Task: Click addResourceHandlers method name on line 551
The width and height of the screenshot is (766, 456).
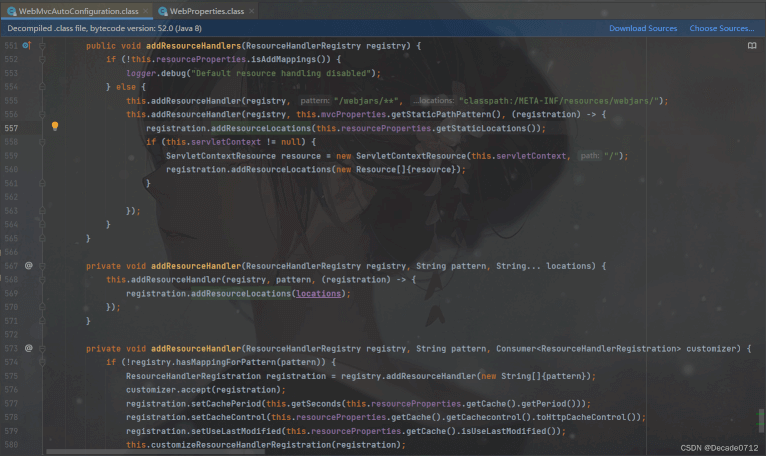Action: pos(193,46)
